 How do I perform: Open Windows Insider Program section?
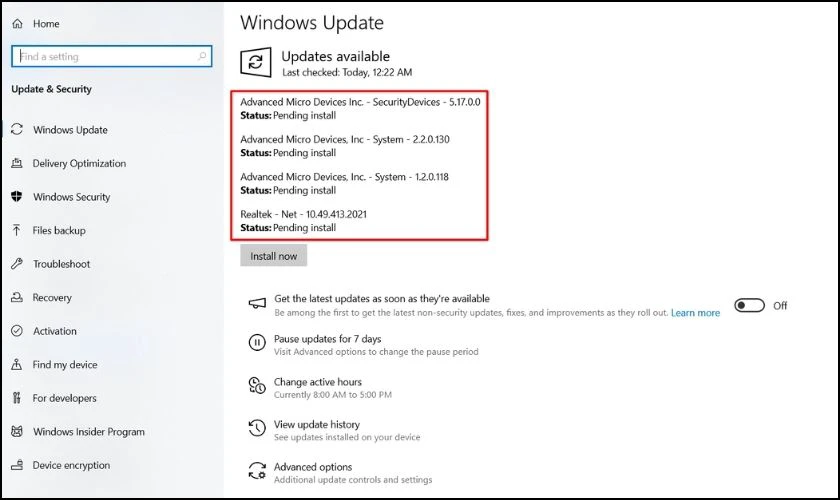[x=89, y=431]
